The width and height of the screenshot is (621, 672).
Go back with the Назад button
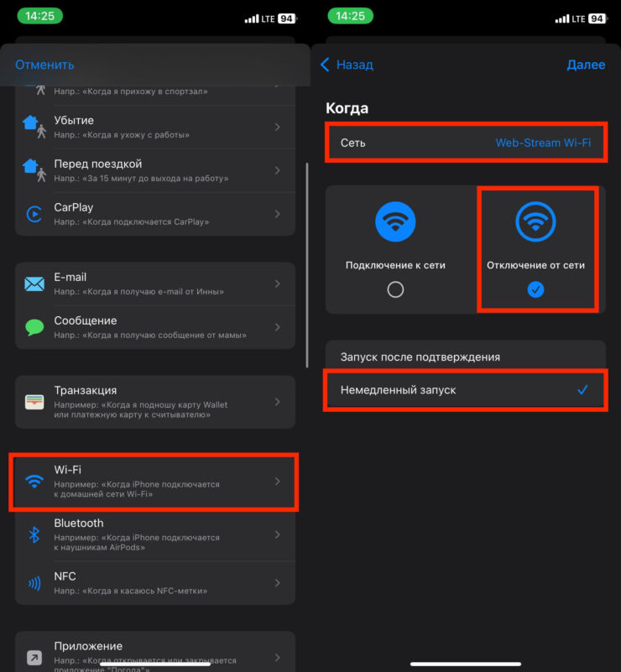[x=347, y=65]
